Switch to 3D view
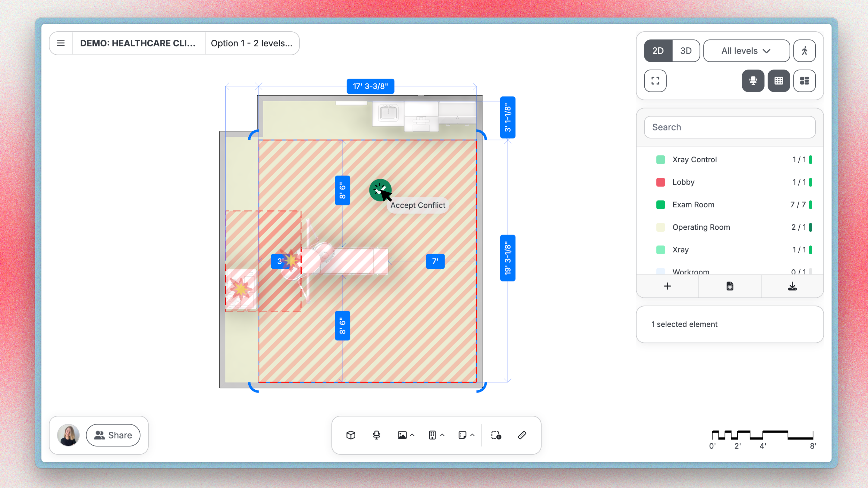The image size is (868, 488). click(x=686, y=51)
